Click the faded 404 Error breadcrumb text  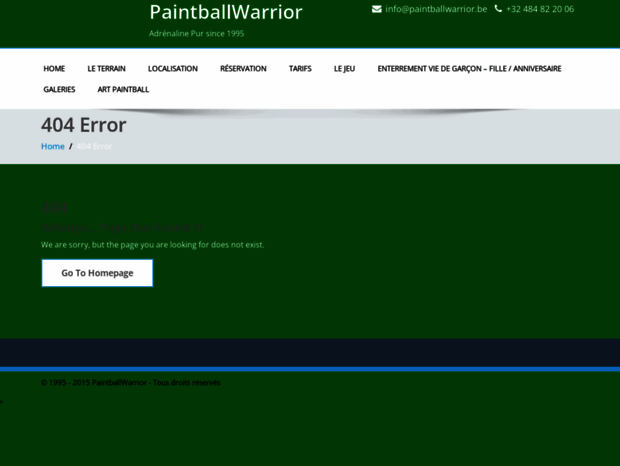(x=94, y=146)
